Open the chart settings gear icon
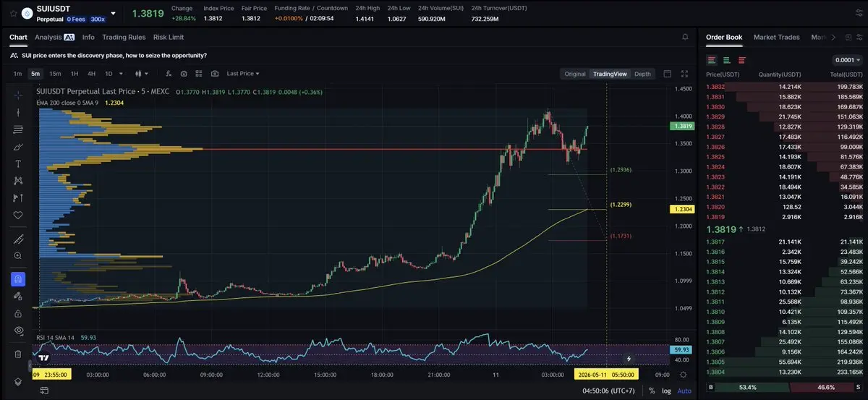This screenshot has height=400, width=868. click(x=684, y=374)
